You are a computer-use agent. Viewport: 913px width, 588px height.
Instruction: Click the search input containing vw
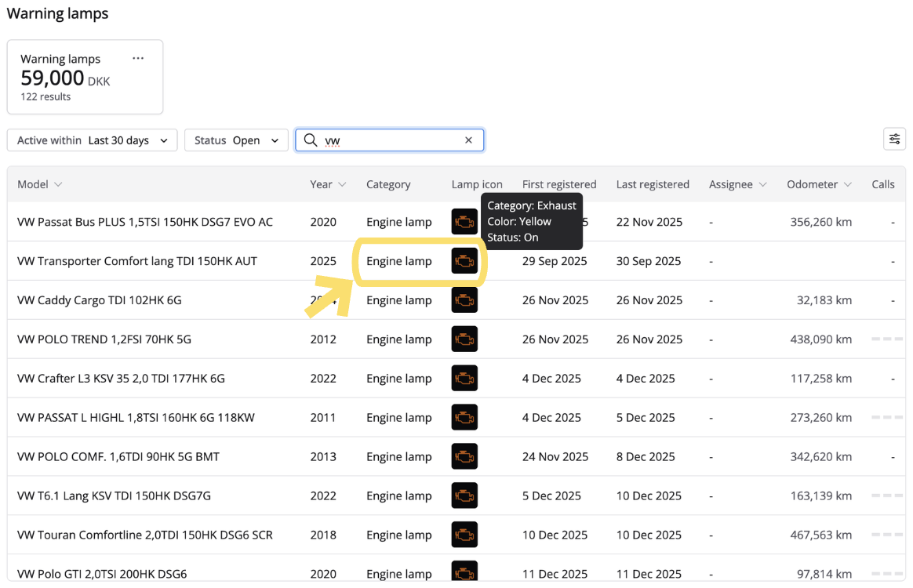(392, 140)
